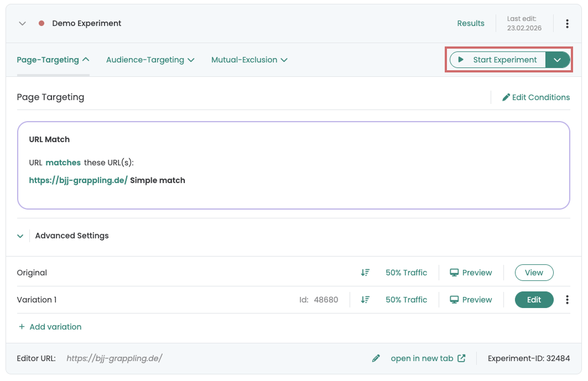
Task: Open the experiment kebab menu in header
Action: (x=567, y=24)
